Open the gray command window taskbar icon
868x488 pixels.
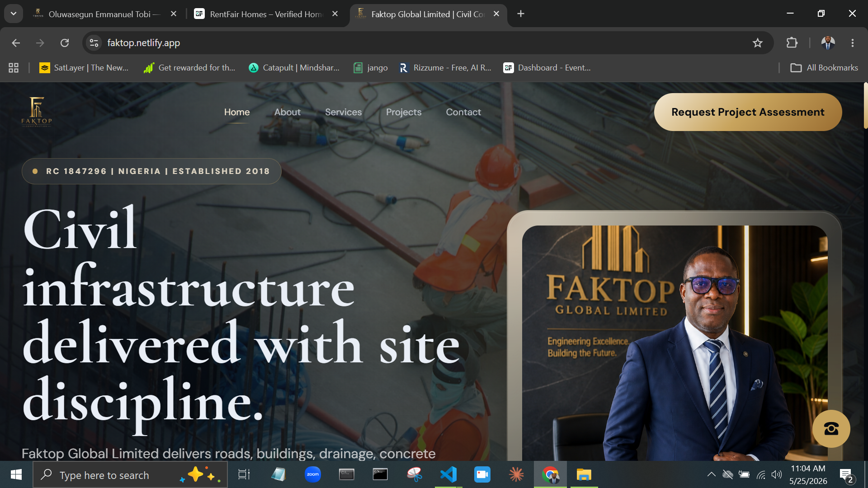pos(347,474)
